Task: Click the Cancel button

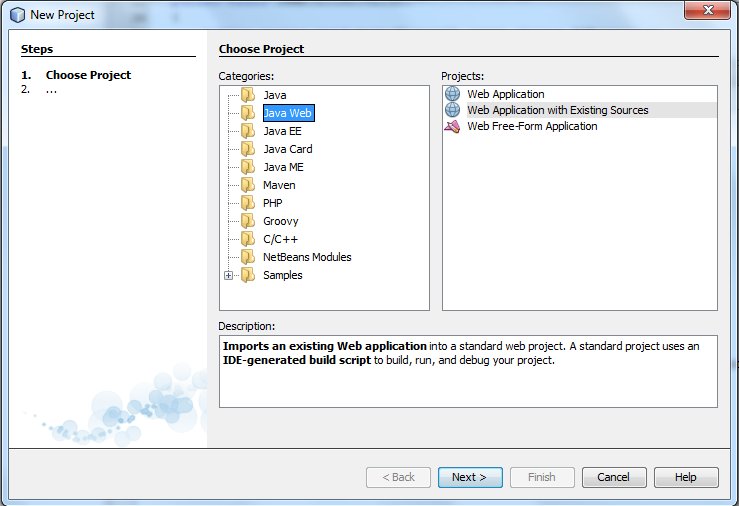Action: [x=614, y=477]
